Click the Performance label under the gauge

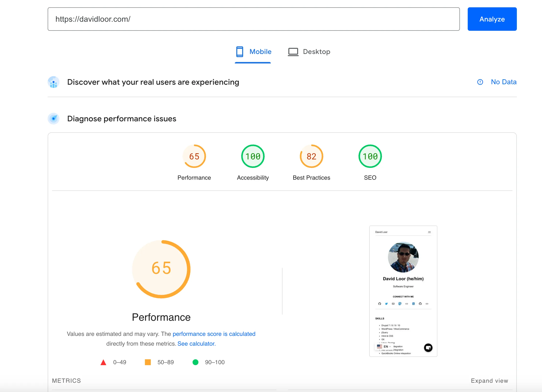(x=194, y=178)
